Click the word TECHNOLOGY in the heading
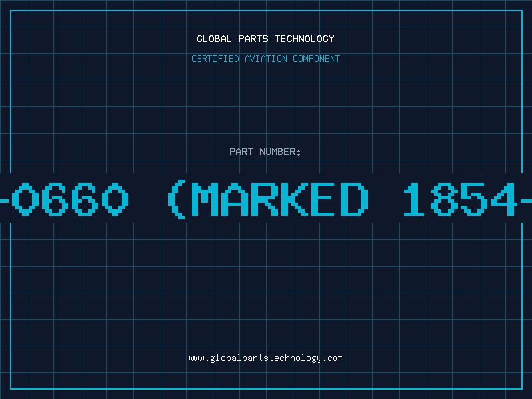Screen dimensions: 532x399 coord(305,39)
